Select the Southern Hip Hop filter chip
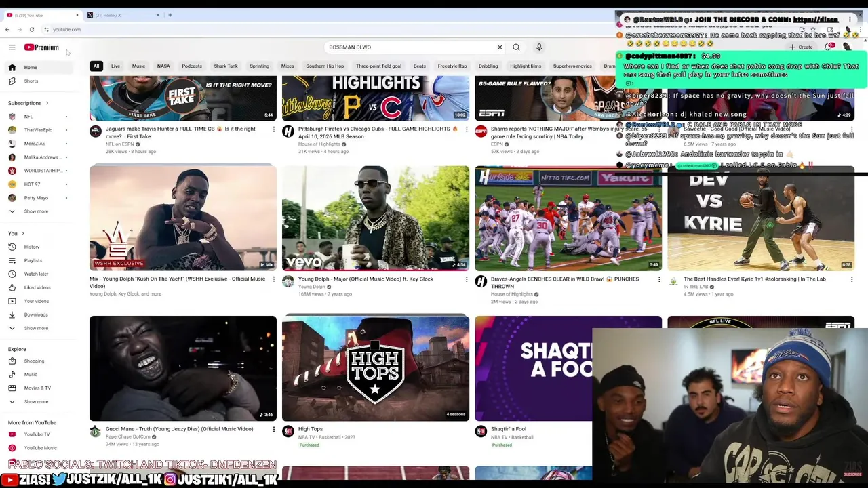868x488 pixels. click(x=325, y=66)
